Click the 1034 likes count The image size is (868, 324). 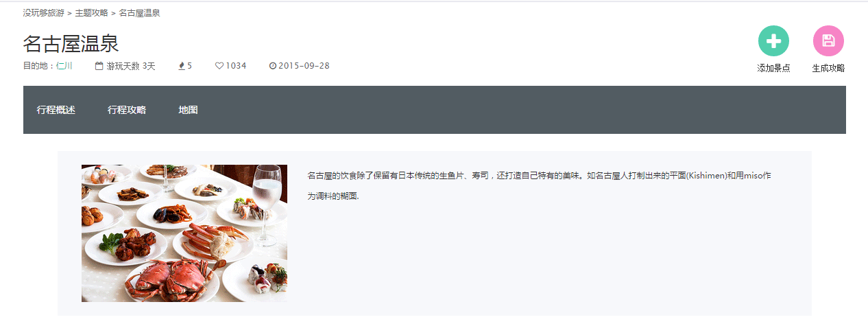click(x=236, y=66)
